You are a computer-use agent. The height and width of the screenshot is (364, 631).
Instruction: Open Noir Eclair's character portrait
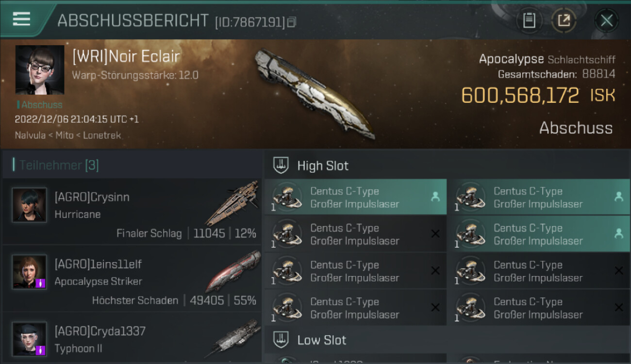click(x=40, y=70)
